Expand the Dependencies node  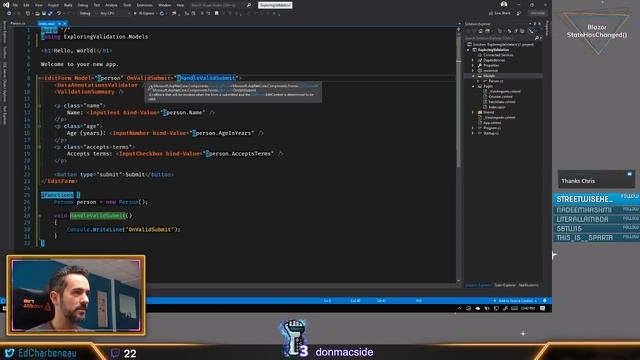473,60
